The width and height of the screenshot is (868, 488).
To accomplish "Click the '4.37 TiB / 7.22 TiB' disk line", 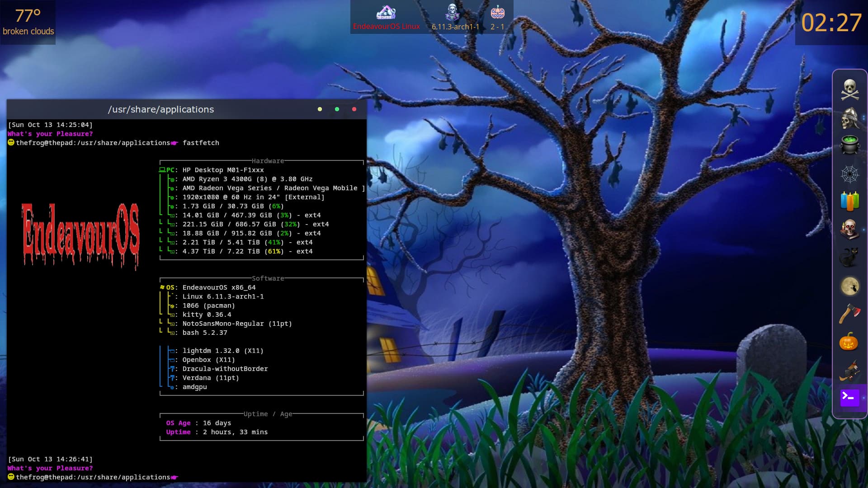I will click(x=247, y=251).
